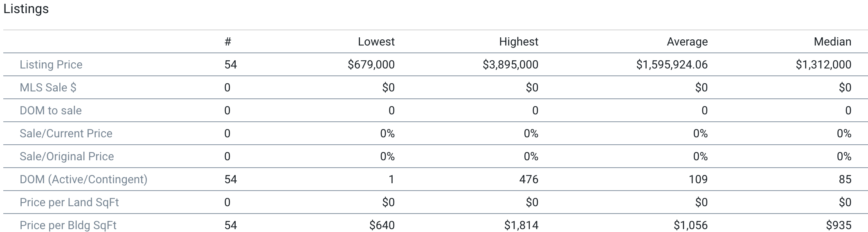Click the # count column header
868x232 pixels.
pyautogui.click(x=228, y=41)
